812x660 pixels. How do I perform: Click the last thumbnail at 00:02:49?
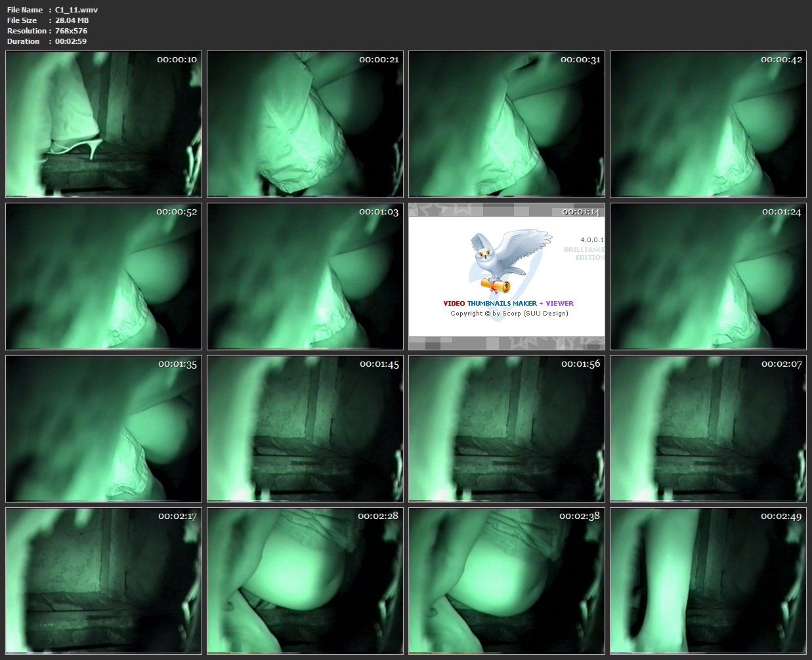(x=708, y=581)
